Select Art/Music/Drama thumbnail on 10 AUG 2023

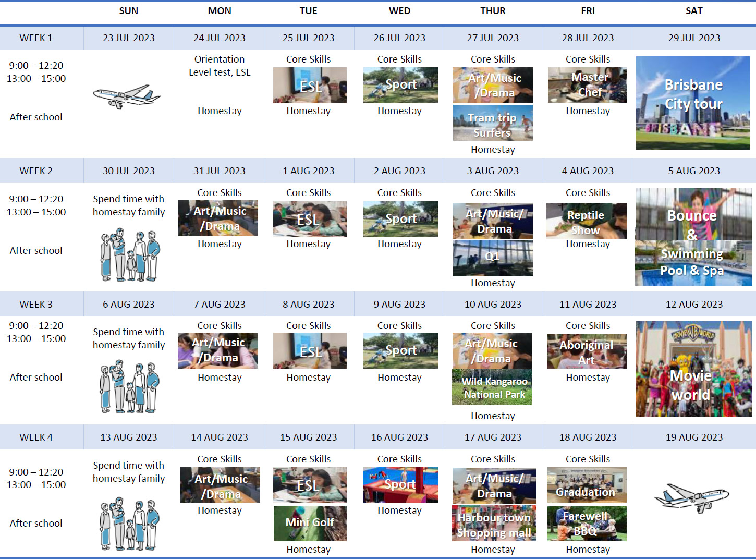(492, 350)
